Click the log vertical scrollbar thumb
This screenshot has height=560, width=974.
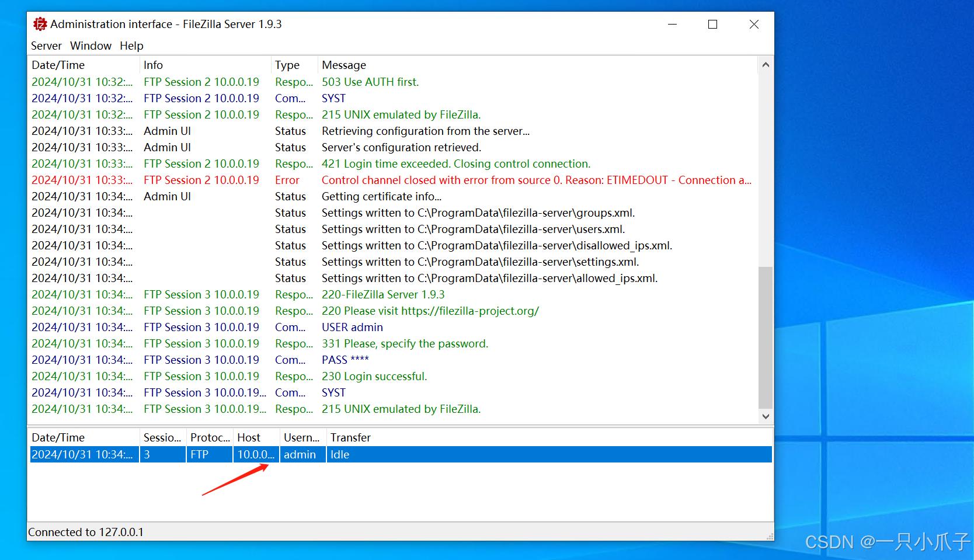(766, 338)
